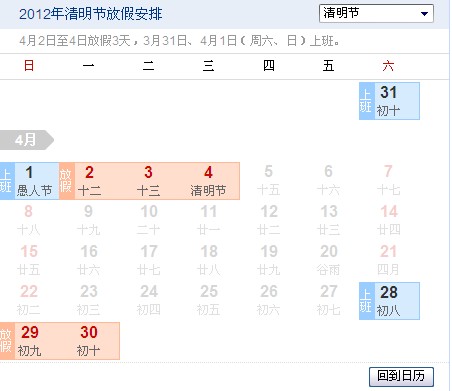The height and width of the screenshot is (391, 452).
Task: Click the 上班 tag on April 28
Action: tap(367, 301)
